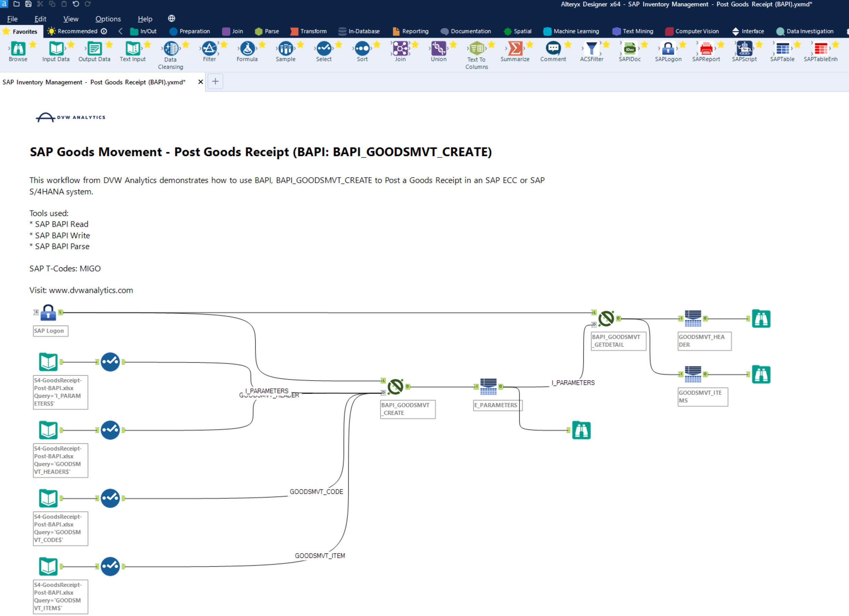The height and width of the screenshot is (616, 849).
Task: Click the SAP Logon node on canvas
Action: [48, 313]
